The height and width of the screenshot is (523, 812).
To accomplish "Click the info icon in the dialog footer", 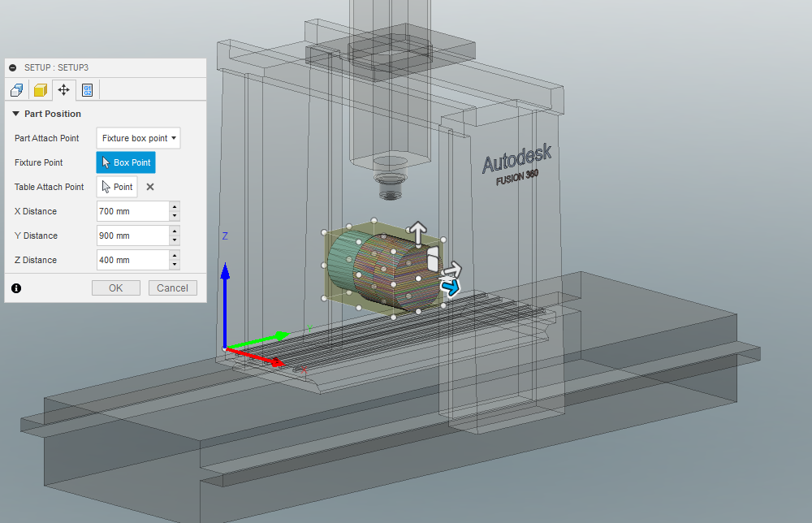I will [16, 287].
